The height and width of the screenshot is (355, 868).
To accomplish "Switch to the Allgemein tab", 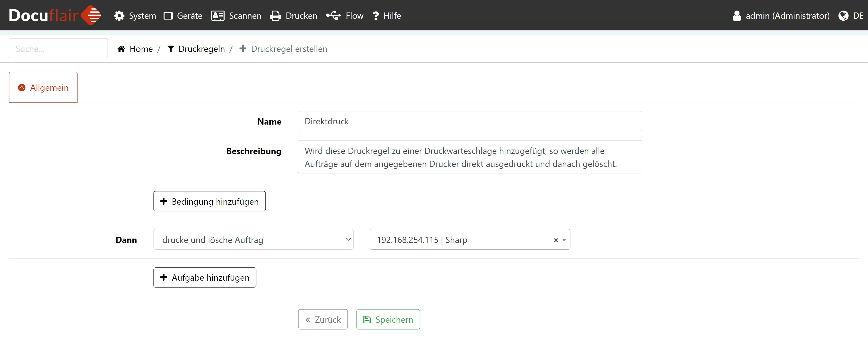I will pos(43,88).
